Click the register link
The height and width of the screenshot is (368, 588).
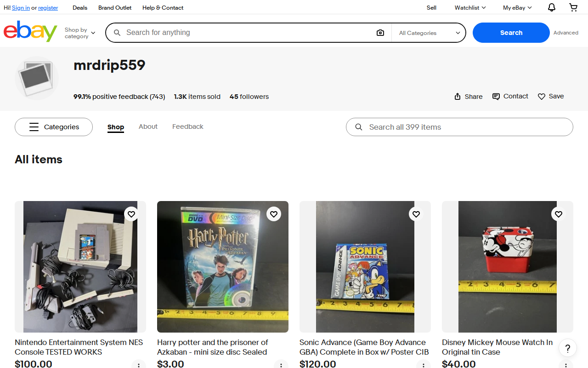click(x=48, y=8)
